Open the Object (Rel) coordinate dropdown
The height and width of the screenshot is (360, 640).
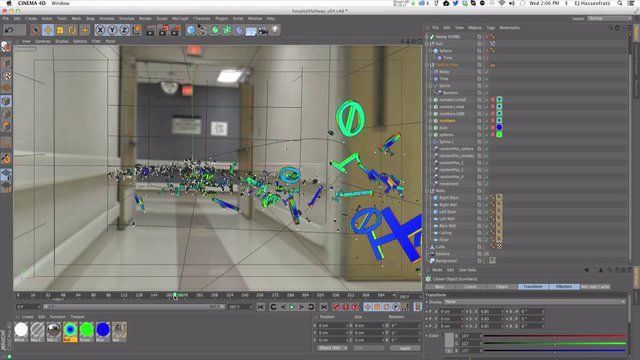click(333, 348)
